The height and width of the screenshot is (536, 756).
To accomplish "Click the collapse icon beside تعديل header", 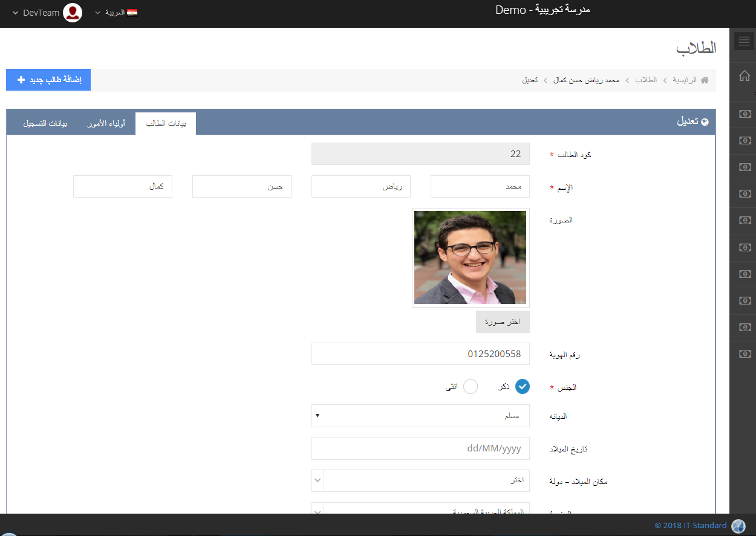I will pyautogui.click(x=705, y=121).
